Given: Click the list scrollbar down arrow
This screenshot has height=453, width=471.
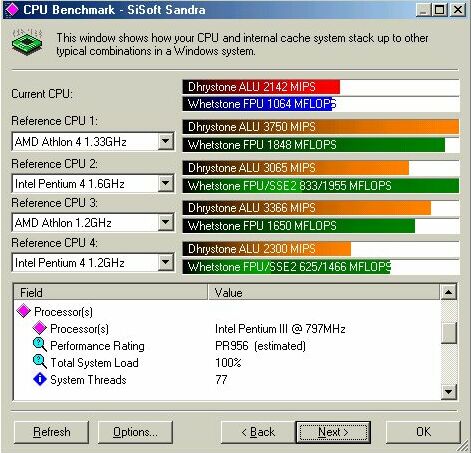Looking at the screenshot, I should (448, 391).
